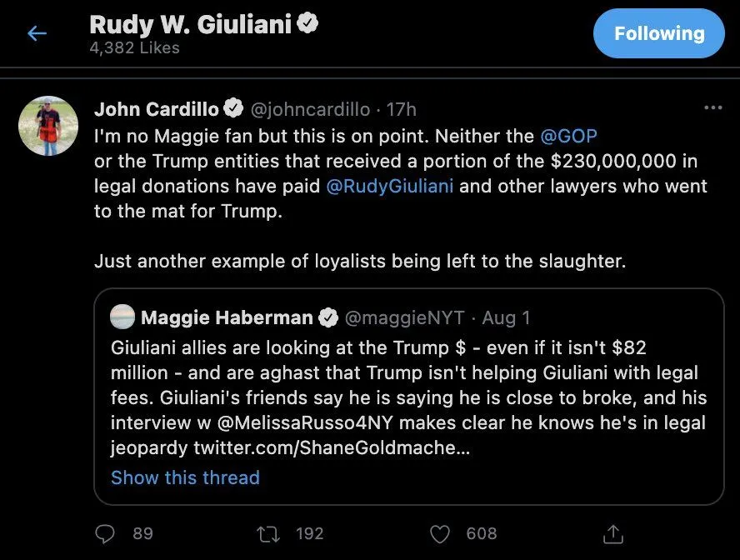
Task: Click the @GOP mention link
Action: click(569, 135)
